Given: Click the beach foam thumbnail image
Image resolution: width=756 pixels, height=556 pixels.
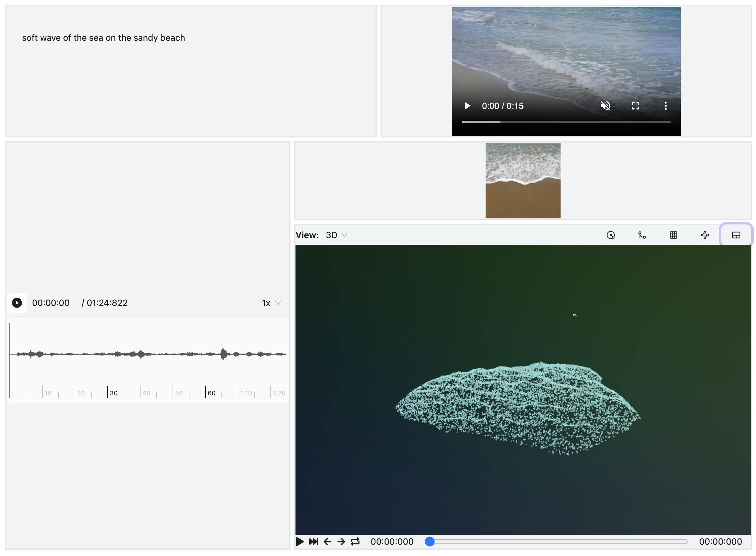Looking at the screenshot, I should [523, 181].
